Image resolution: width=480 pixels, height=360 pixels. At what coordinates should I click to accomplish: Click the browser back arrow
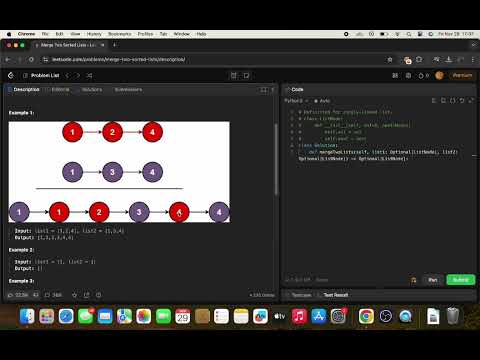click(x=8, y=60)
